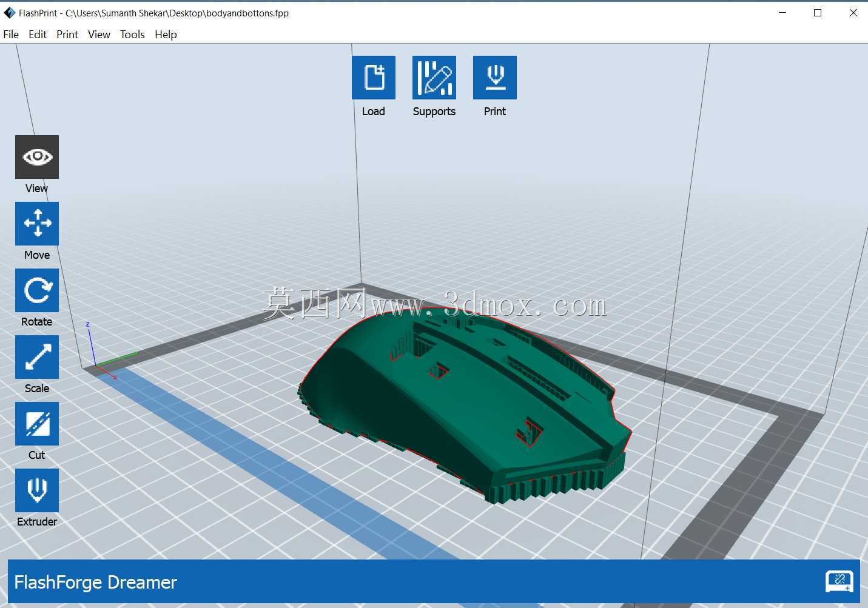Choose the Scale tool

[37, 357]
